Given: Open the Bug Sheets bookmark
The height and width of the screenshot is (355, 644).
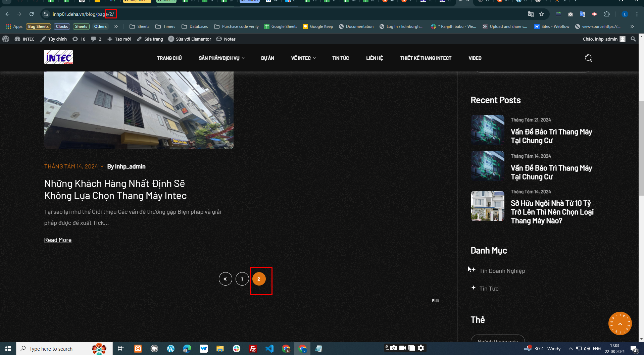Looking at the screenshot, I should click(38, 27).
